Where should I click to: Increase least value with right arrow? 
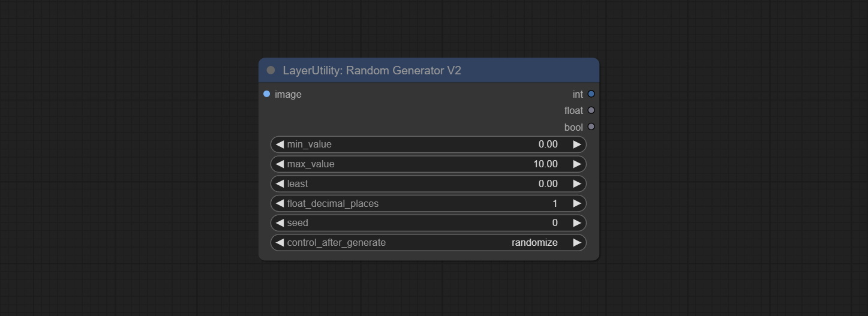(576, 184)
